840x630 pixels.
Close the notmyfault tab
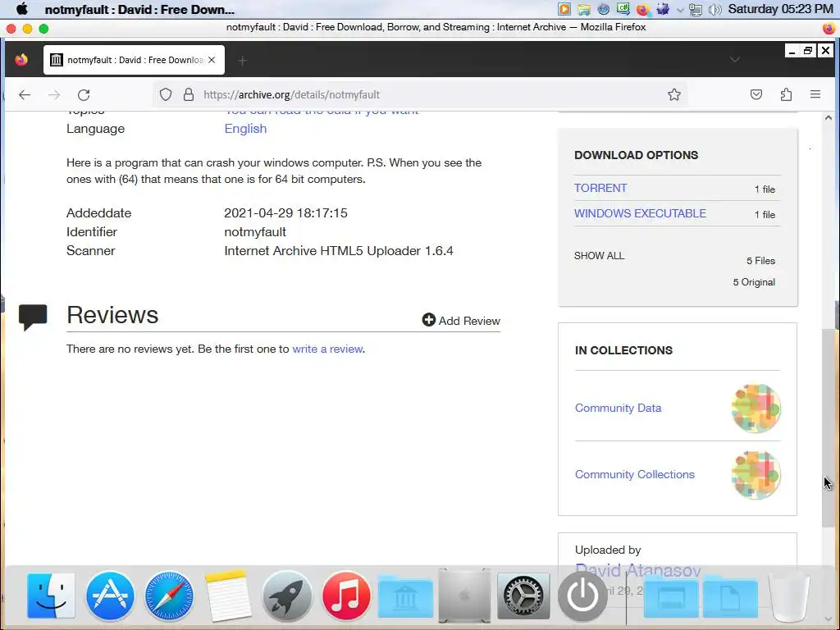coord(212,60)
